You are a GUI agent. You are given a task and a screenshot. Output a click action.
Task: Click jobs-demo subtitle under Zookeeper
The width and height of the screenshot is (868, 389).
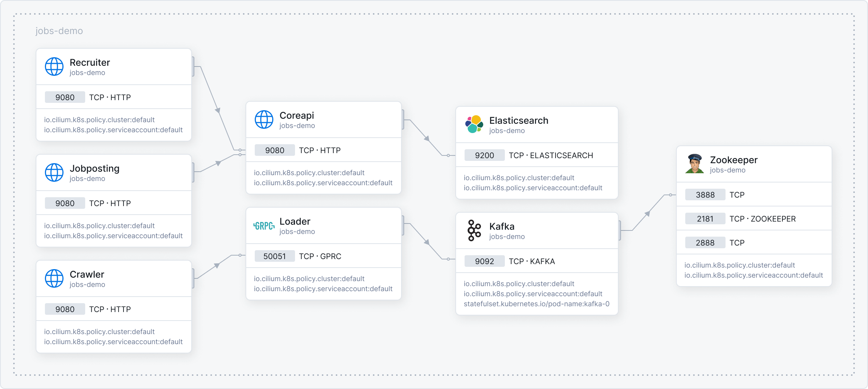click(x=727, y=170)
